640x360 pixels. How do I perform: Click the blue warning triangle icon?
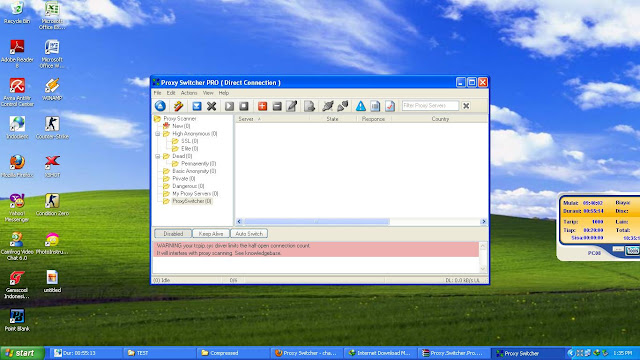pyautogui.click(x=360, y=106)
